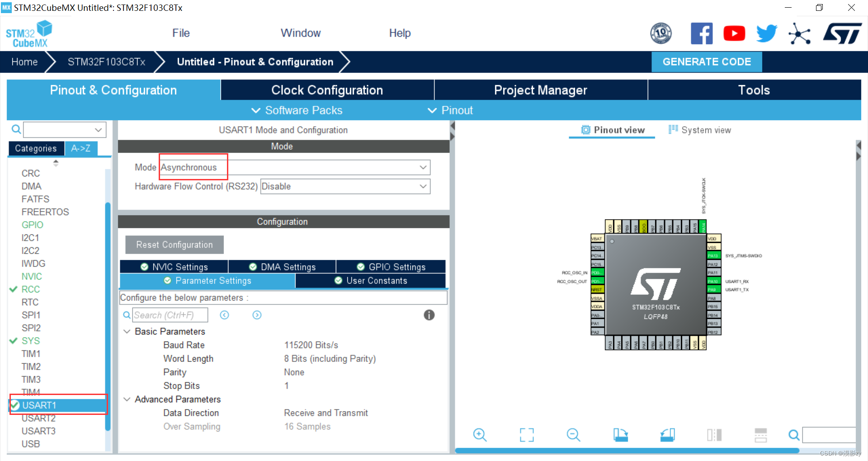Open the Help menu
The height and width of the screenshot is (461, 868).
[400, 33]
